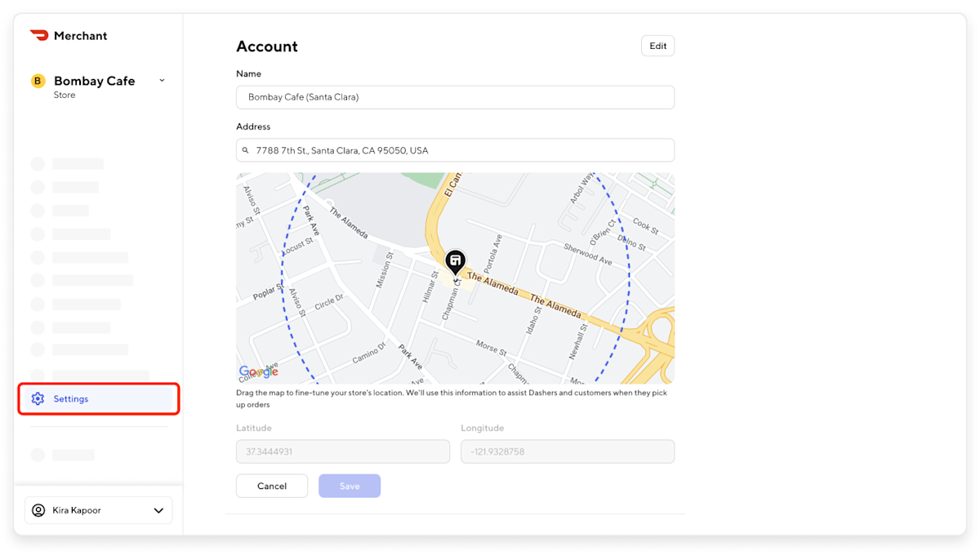The height and width of the screenshot is (560, 980).
Task: Click the Kira Kapoor profile avatar icon
Action: [x=38, y=510]
